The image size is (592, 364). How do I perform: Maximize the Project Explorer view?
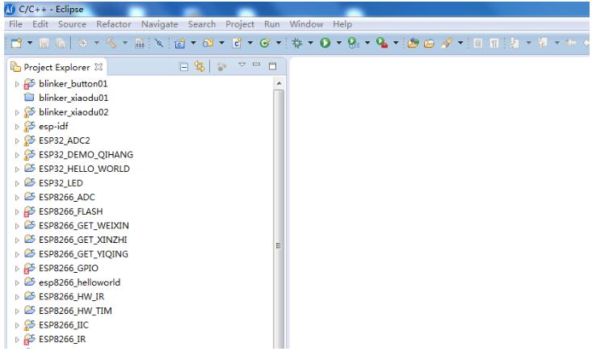pyautogui.click(x=272, y=66)
